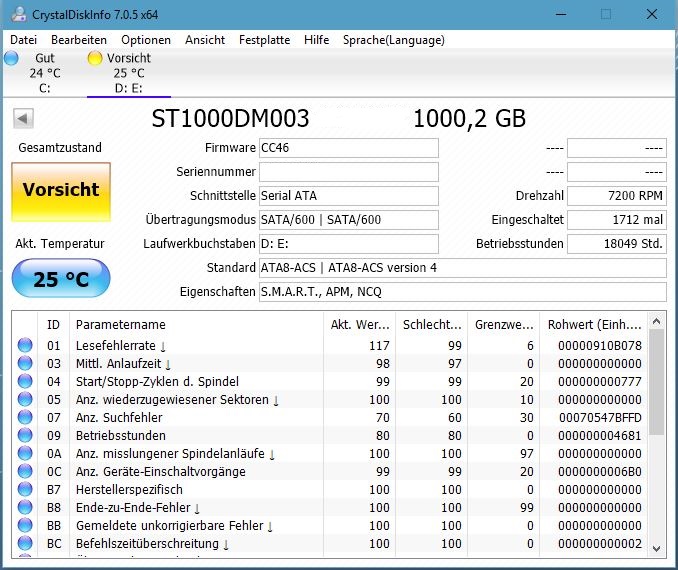Click raw value 0000000006B0
Screen dimensions: 678x570
600,471
